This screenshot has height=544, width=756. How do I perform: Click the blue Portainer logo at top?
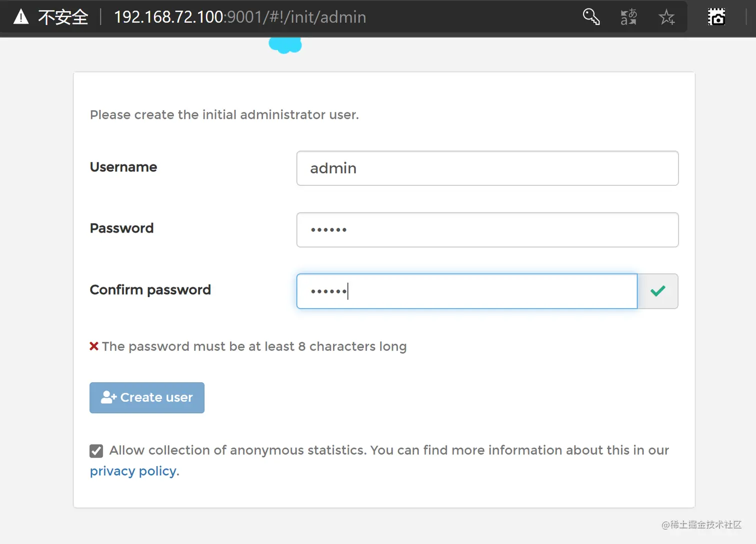click(285, 45)
